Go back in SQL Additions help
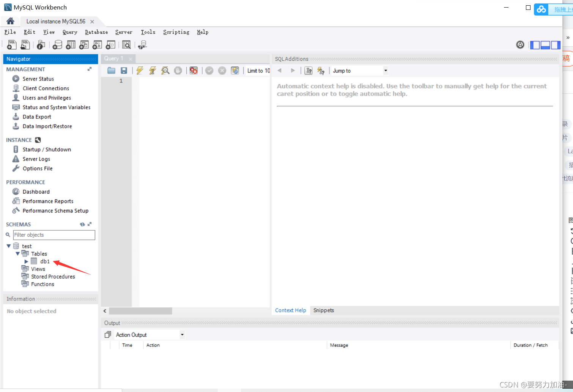Screen dimensions: 573x392 [280, 71]
